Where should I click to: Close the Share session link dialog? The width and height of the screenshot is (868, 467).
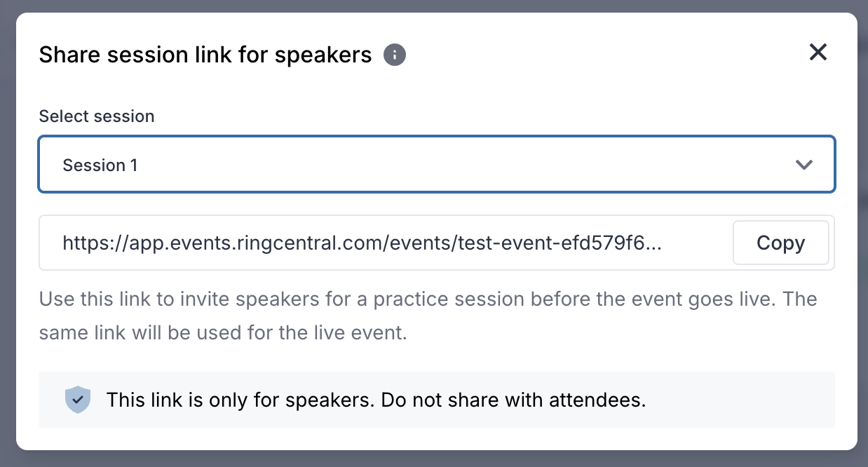pos(818,52)
